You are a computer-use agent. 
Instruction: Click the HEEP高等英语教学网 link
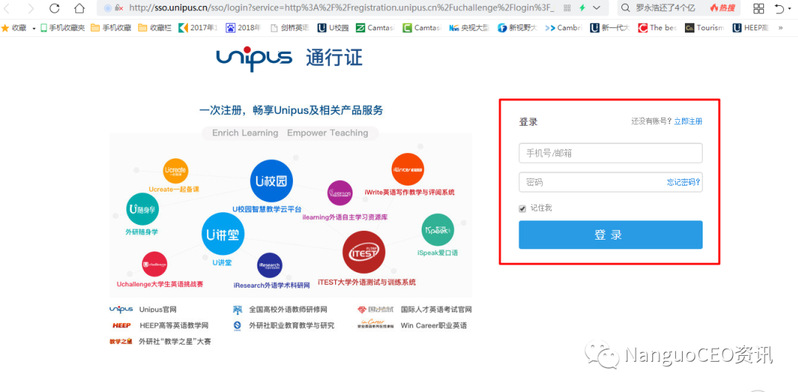[174, 325]
